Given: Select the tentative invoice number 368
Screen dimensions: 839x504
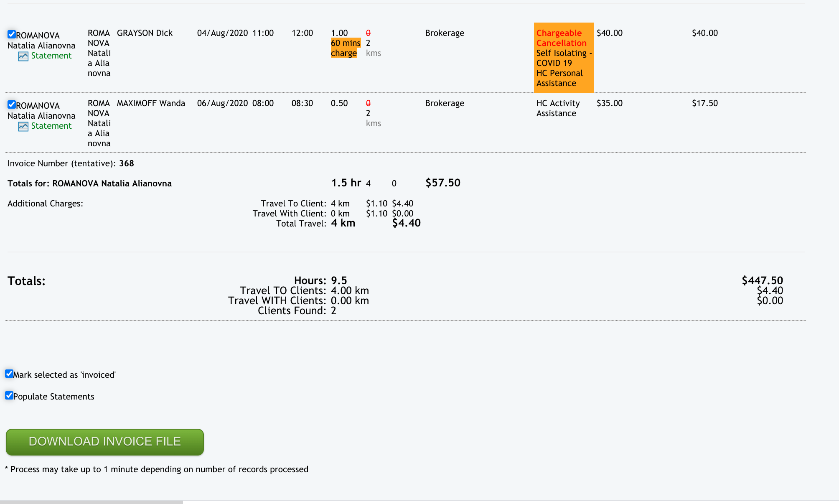Looking at the screenshot, I should (x=126, y=163).
